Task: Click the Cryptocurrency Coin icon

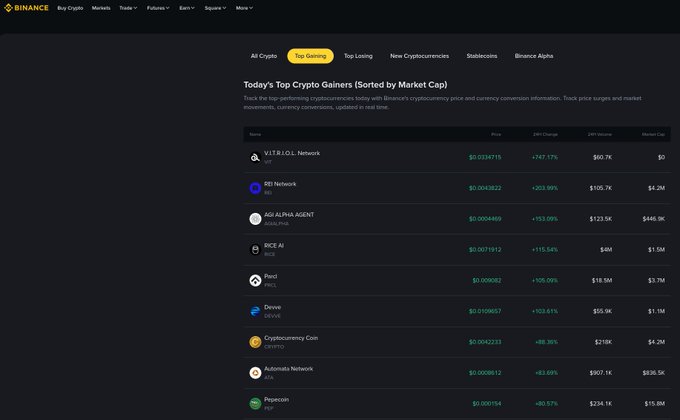Action: [255, 342]
